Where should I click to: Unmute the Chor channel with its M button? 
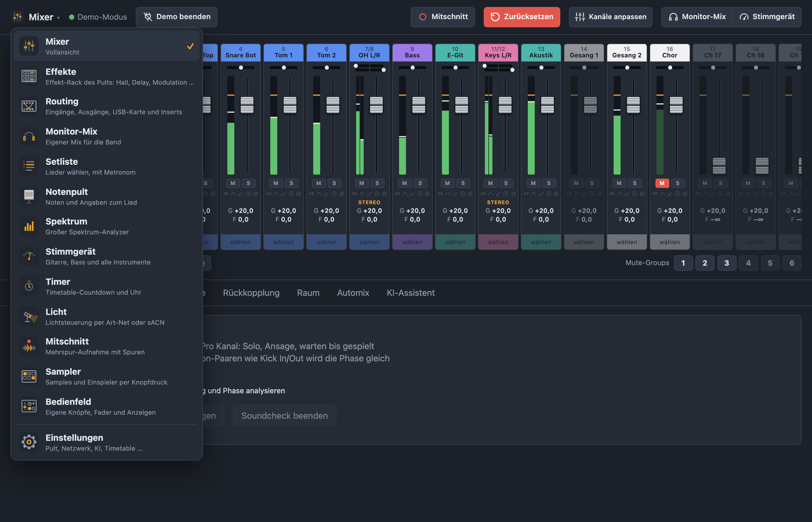[662, 183]
